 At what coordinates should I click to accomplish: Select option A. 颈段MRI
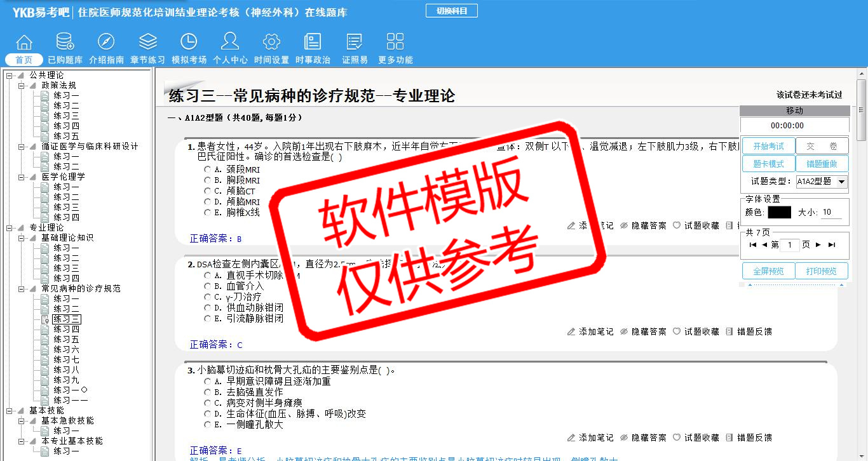[207, 170]
